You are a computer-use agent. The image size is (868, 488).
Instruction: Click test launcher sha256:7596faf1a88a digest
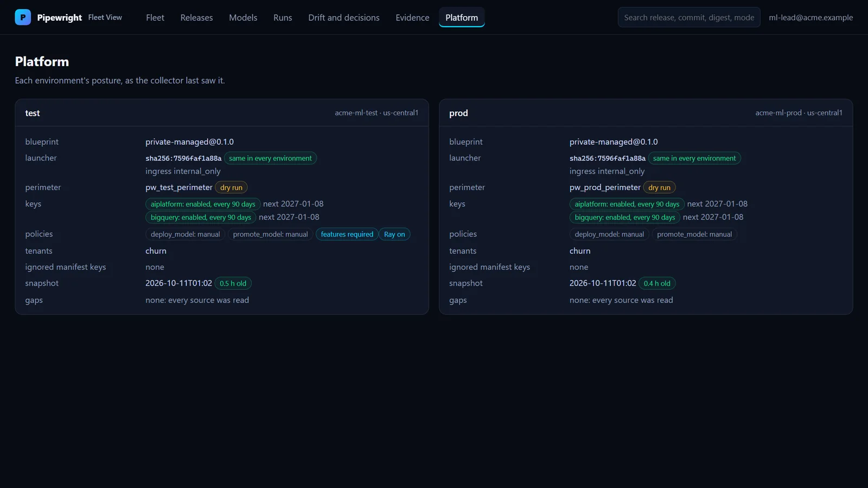pyautogui.click(x=183, y=158)
